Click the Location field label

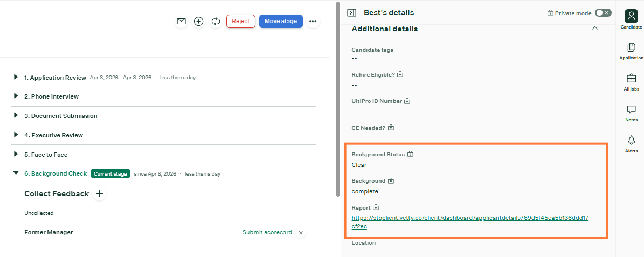click(363, 242)
